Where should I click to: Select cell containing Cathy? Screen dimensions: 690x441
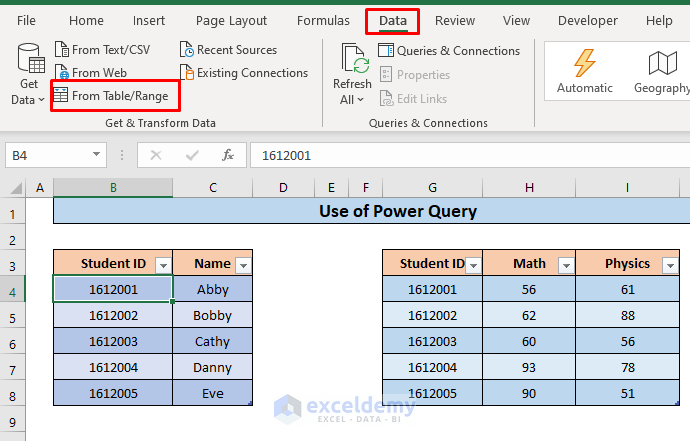click(212, 341)
